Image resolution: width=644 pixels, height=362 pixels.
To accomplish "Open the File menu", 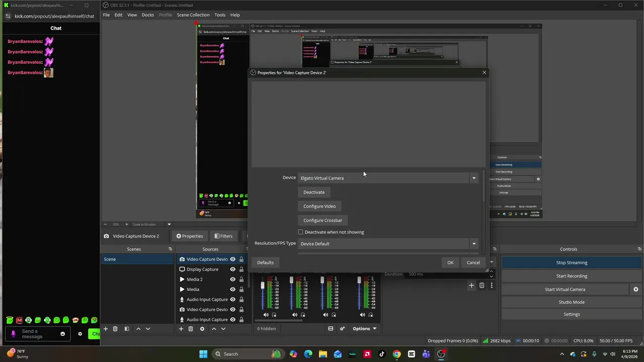I will (106, 15).
